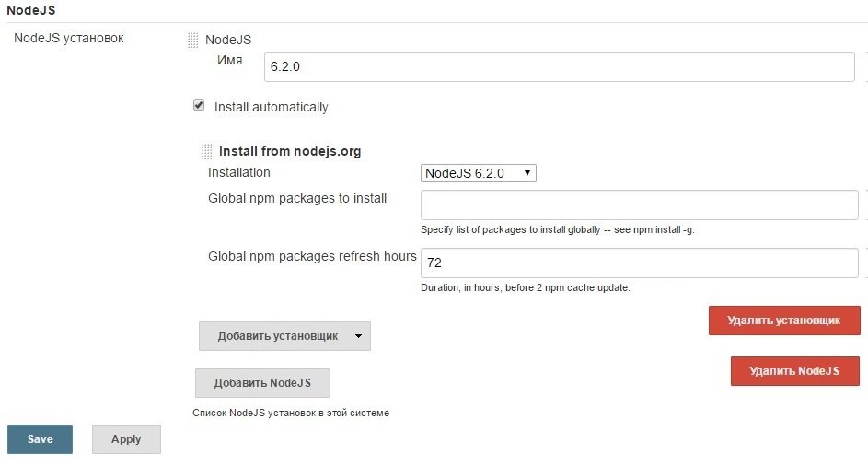
Task: Click the Имя label
Action: point(230,61)
